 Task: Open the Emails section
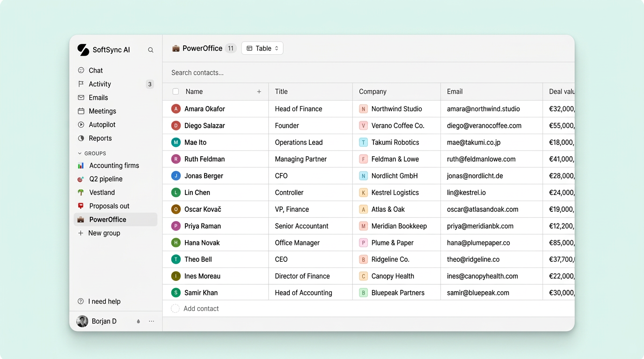(116, 98)
